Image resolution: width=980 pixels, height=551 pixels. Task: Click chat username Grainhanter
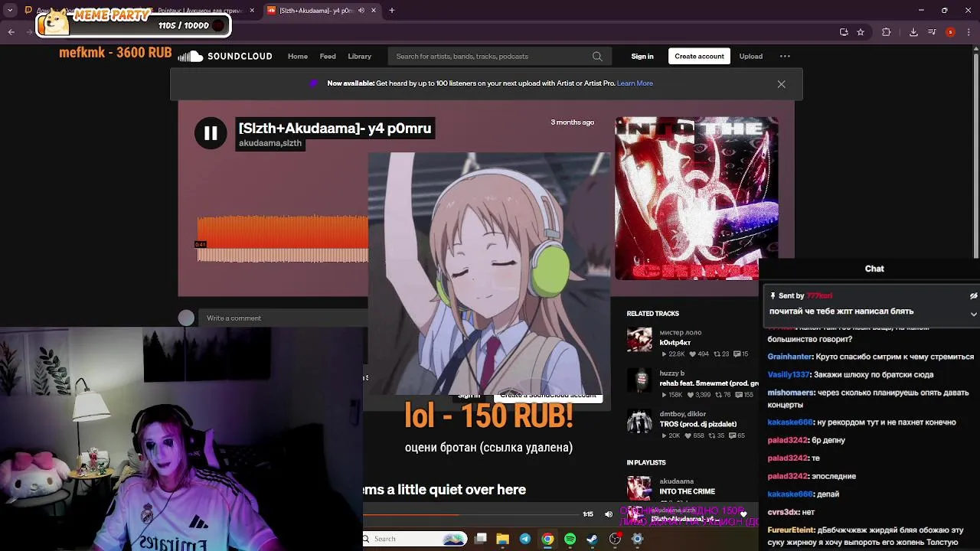point(789,357)
